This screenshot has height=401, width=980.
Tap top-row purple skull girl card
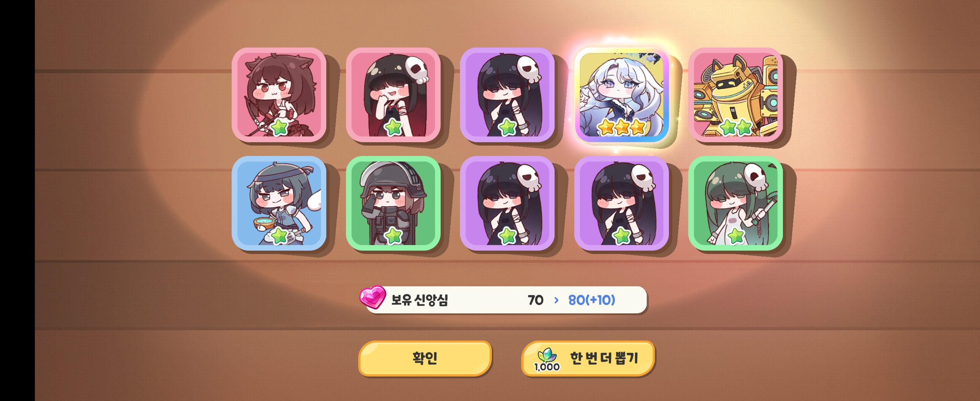[x=507, y=95]
